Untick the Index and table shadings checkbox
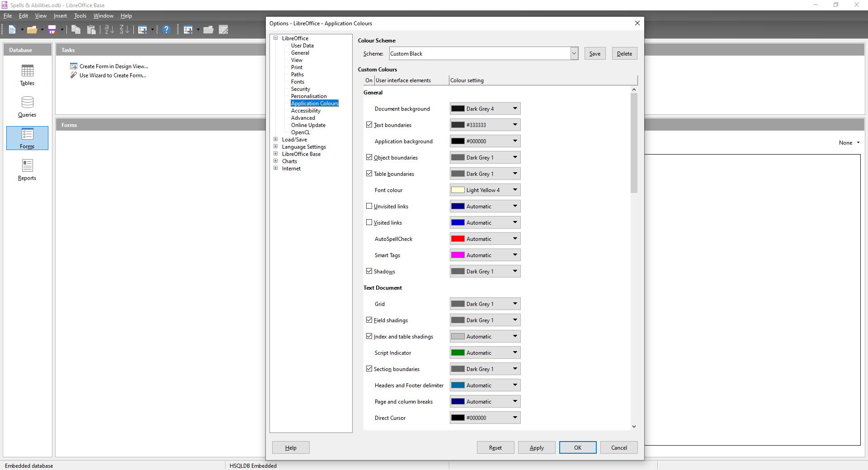The height and width of the screenshot is (470, 868). click(x=369, y=336)
